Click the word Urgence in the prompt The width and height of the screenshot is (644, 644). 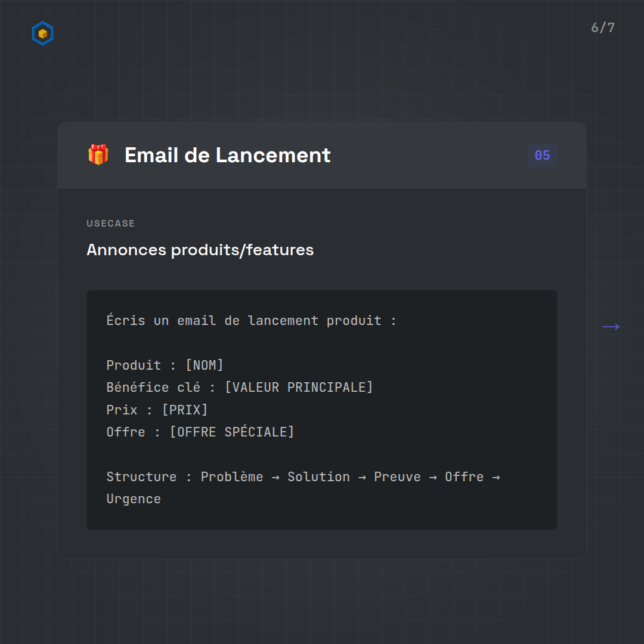pos(134,499)
